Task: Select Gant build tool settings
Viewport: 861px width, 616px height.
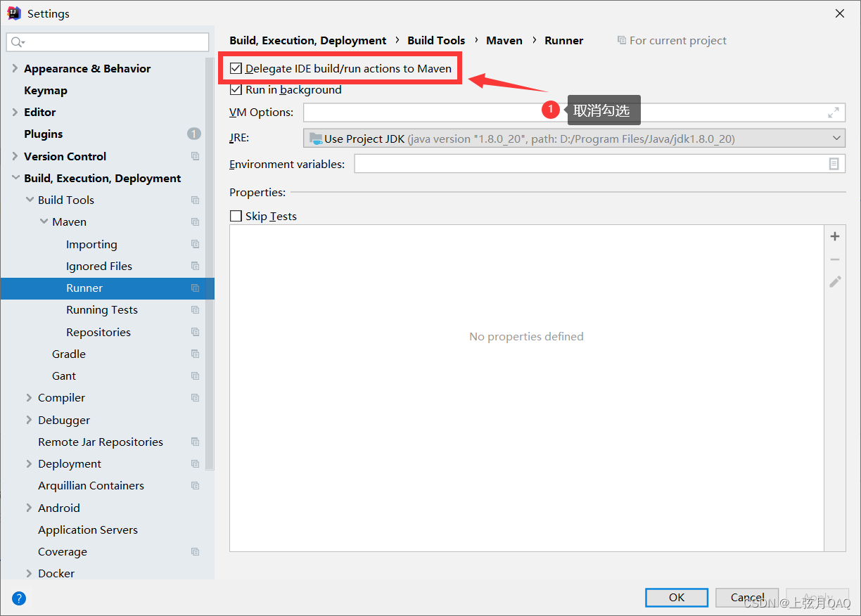Action: pyautogui.click(x=64, y=376)
